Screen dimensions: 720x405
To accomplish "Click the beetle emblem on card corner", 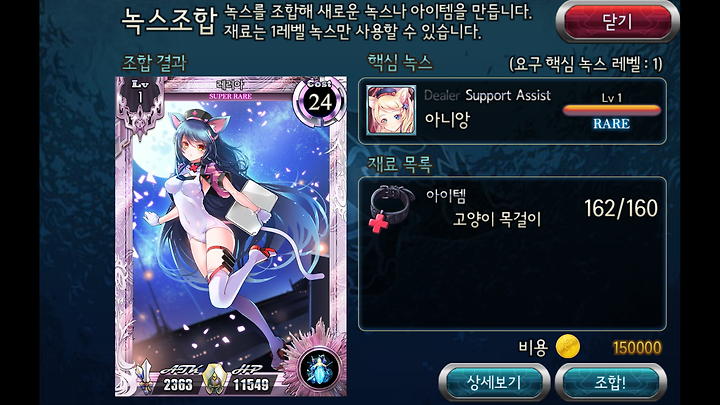I will point(318,369).
